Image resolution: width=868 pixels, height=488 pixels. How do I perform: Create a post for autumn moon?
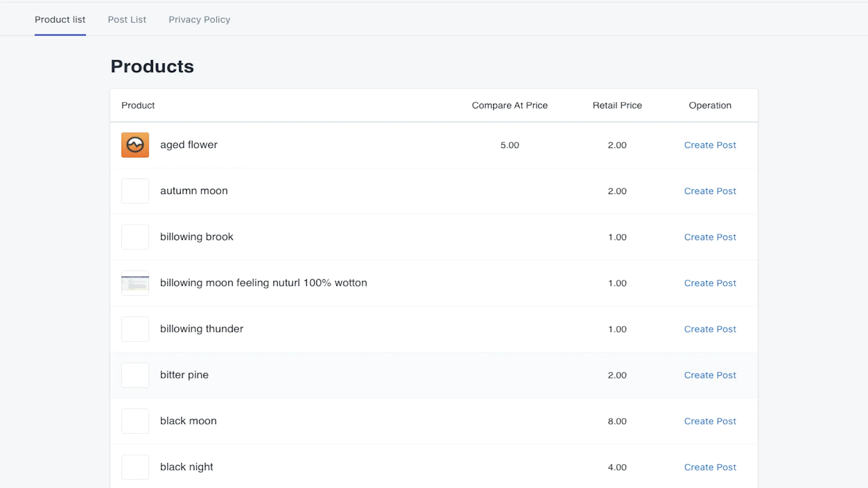point(710,191)
